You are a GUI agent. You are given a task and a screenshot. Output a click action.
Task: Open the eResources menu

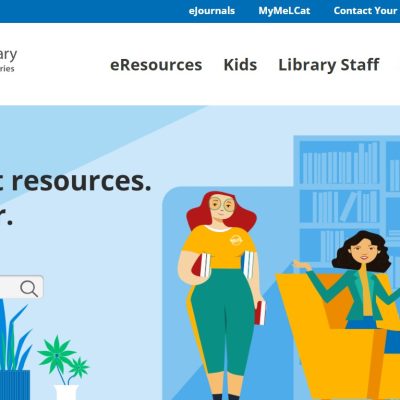pos(156,65)
